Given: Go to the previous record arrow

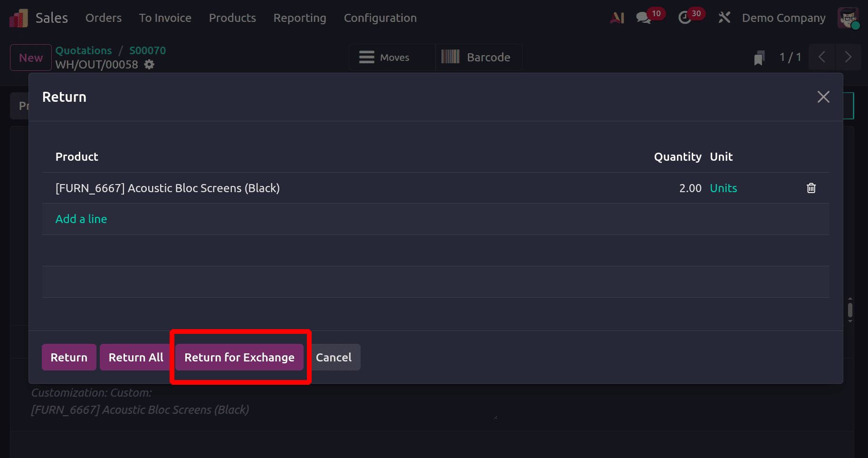Looking at the screenshot, I should coord(821,58).
